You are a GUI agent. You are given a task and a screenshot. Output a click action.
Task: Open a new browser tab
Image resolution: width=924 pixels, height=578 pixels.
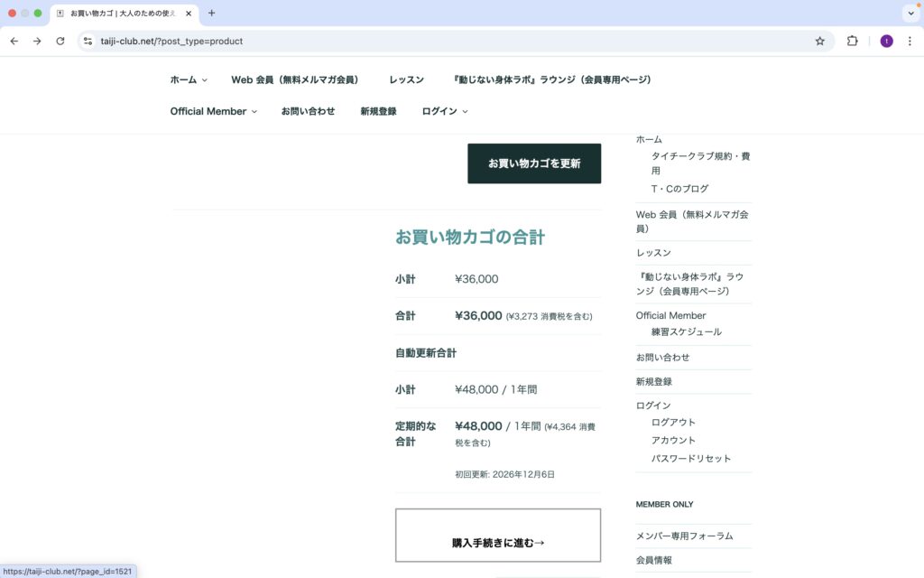click(212, 14)
